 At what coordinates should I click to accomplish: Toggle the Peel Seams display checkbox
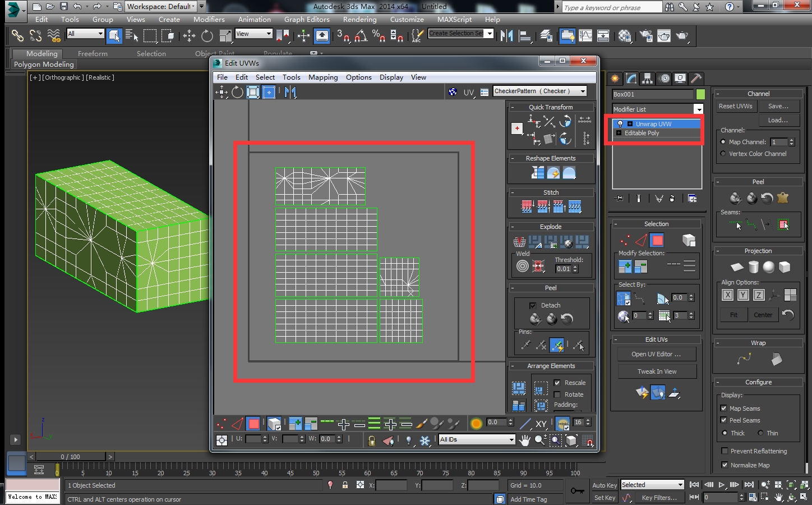724,420
